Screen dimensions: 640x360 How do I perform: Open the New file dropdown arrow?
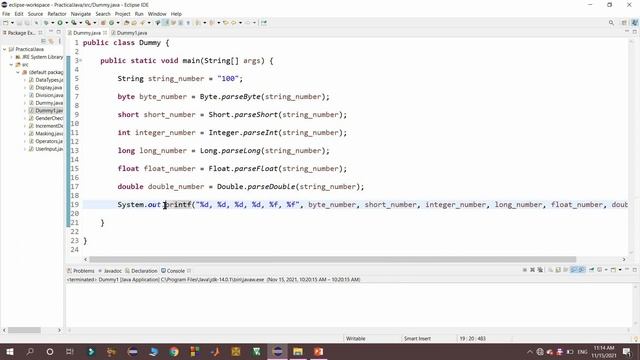click(12, 23)
